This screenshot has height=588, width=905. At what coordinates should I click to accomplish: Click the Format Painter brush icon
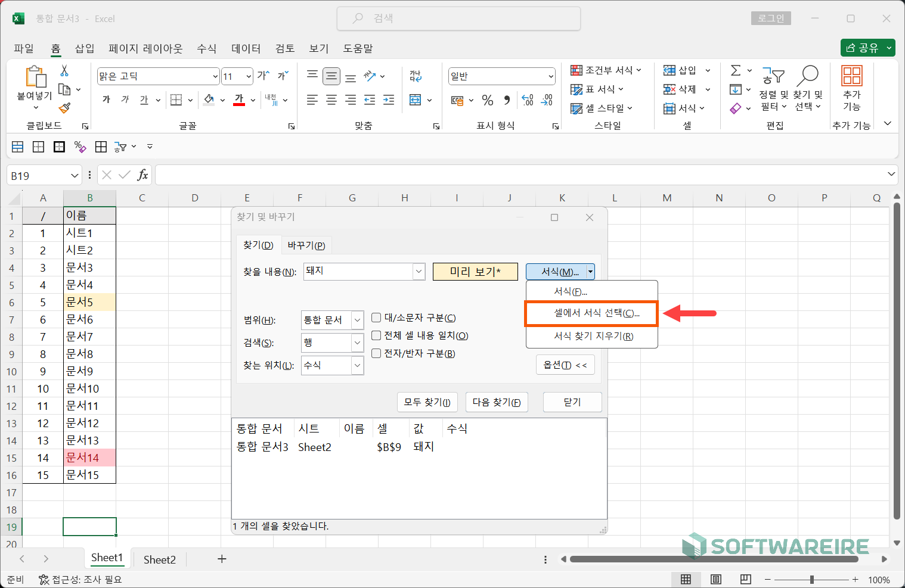coord(64,108)
